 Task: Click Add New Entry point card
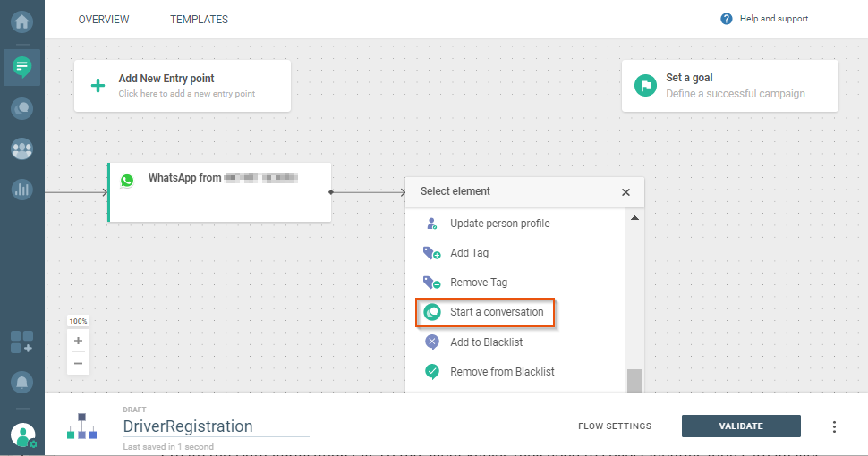click(x=183, y=86)
